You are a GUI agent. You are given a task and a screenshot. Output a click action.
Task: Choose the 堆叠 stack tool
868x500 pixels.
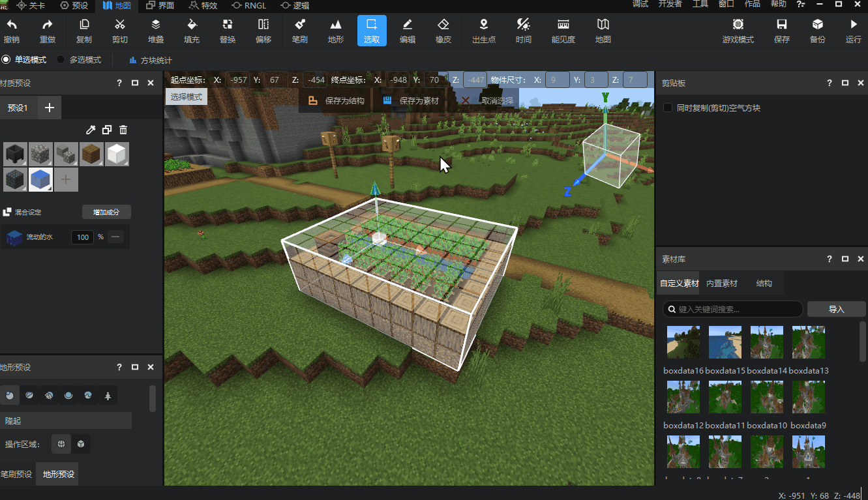tap(156, 31)
